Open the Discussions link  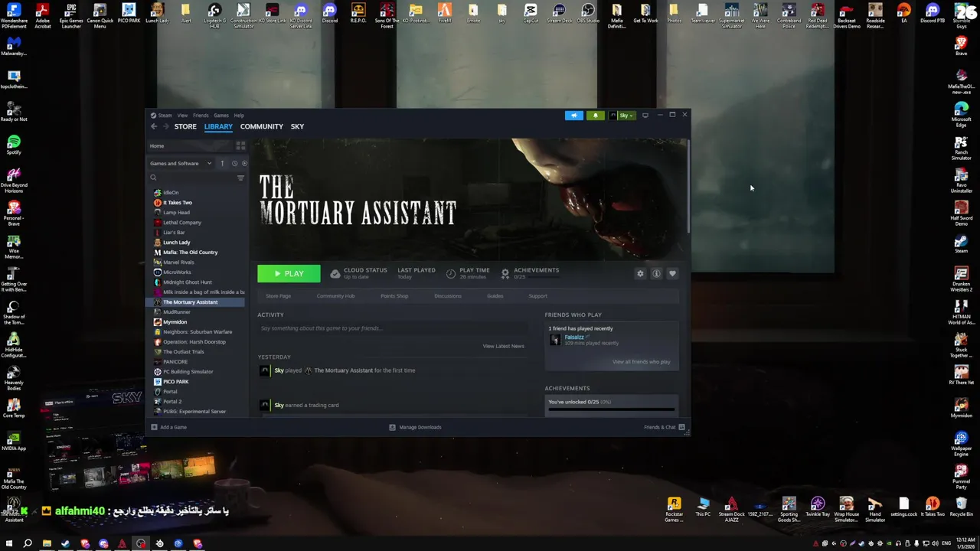coord(448,296)
